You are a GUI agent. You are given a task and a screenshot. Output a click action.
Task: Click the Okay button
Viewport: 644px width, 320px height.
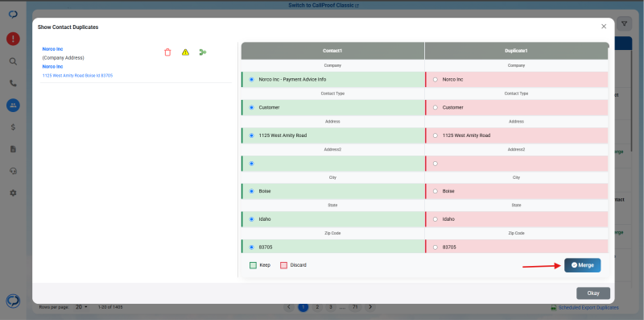593,293
